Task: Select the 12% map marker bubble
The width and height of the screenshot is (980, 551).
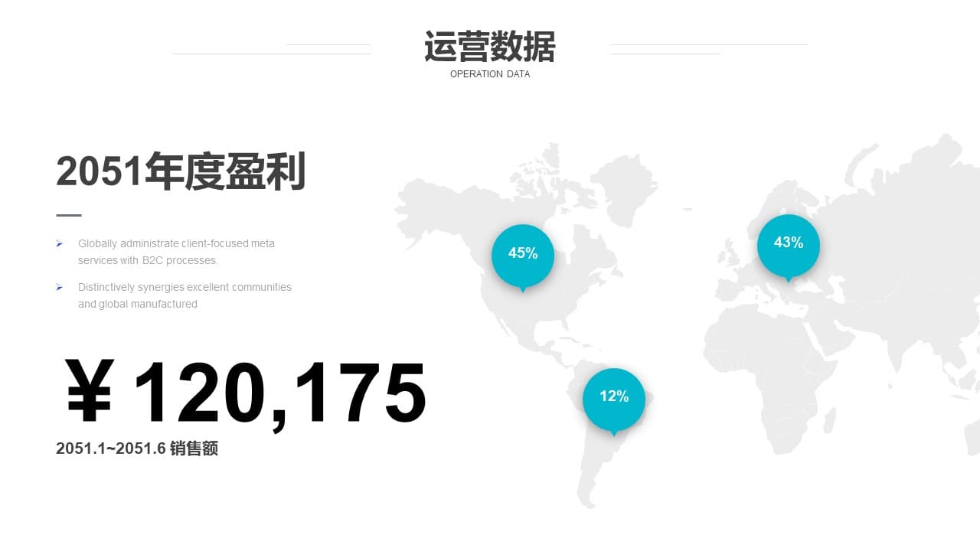Action: click(614, 401)
